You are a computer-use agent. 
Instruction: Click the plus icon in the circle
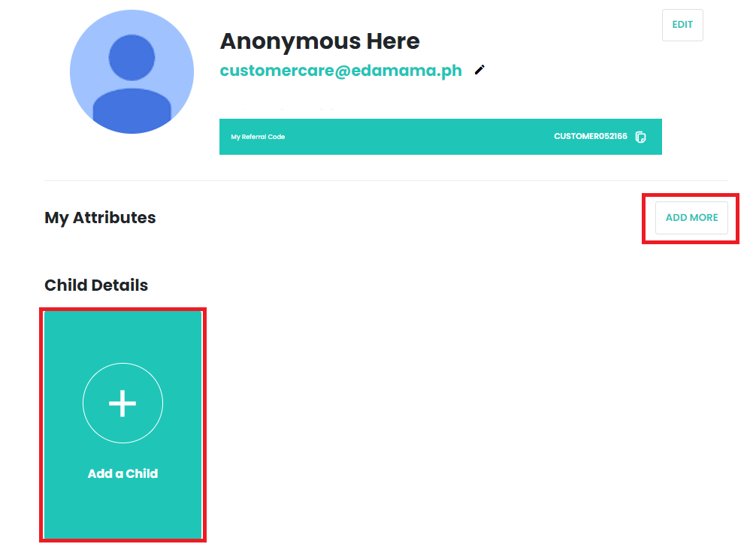(x=122, y=403)
